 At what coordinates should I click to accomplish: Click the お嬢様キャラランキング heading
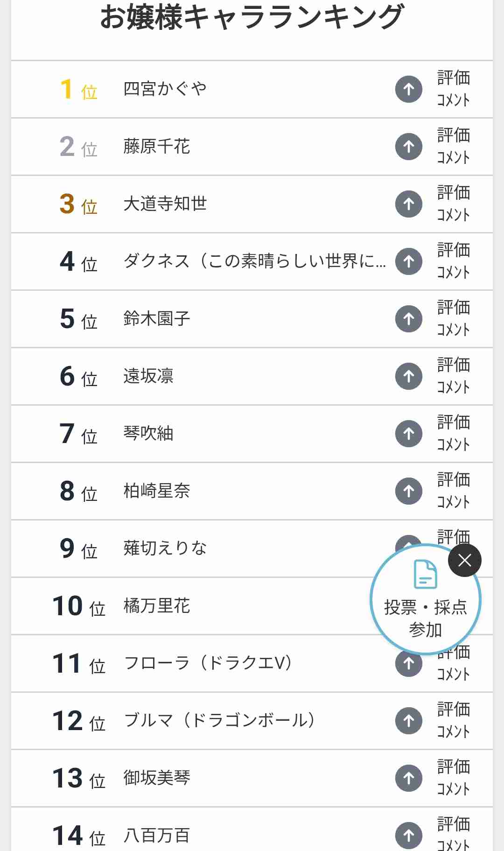[x=252, y=18]
